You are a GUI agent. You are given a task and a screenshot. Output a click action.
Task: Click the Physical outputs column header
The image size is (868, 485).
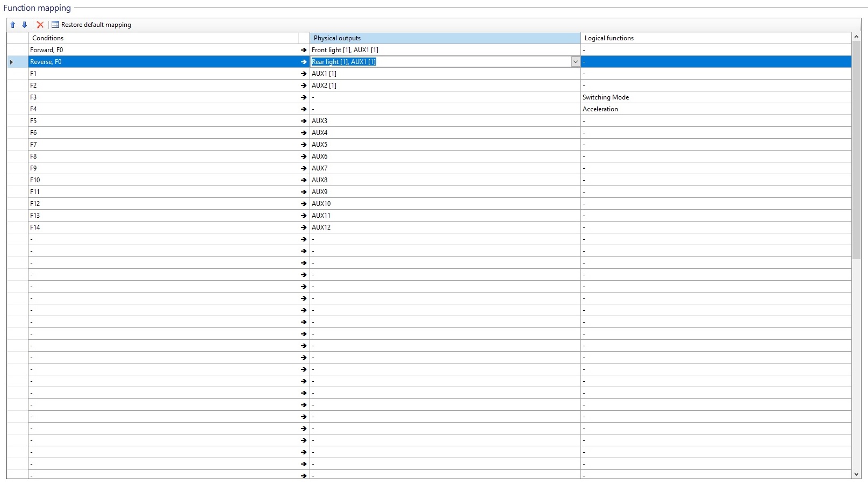pos(444,38)
